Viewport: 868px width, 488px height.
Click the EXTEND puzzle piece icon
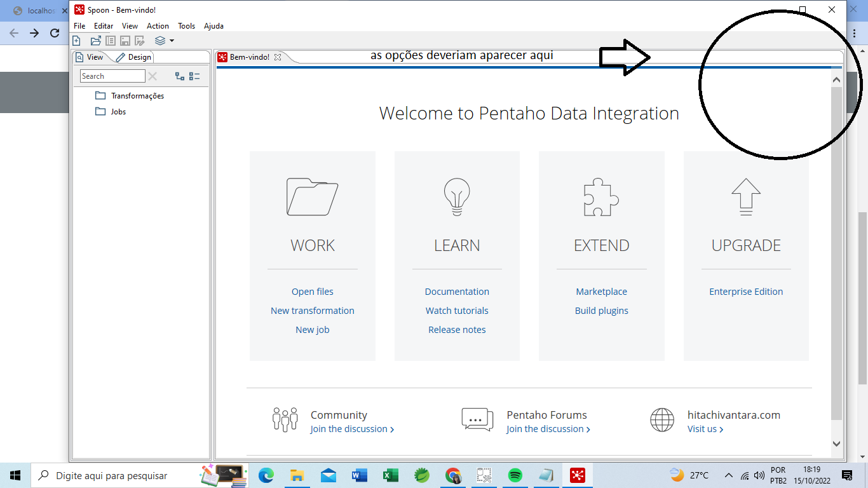601,197
